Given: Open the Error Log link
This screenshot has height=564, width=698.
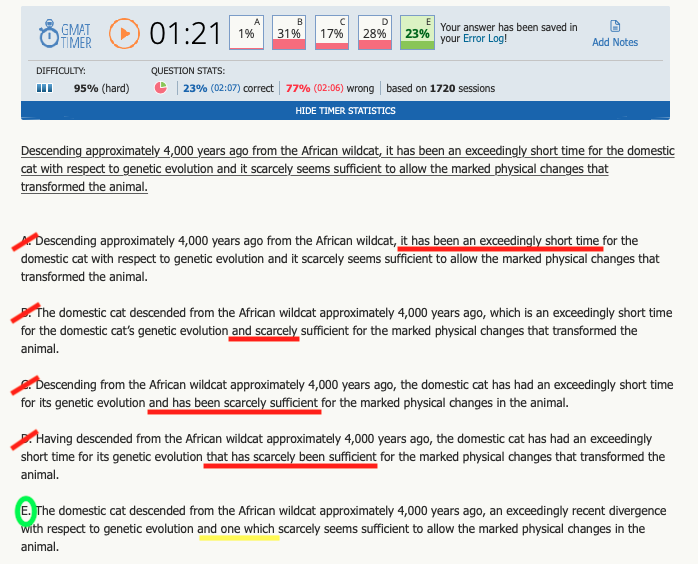Looking at the screenshot, I should click(484, 39).
